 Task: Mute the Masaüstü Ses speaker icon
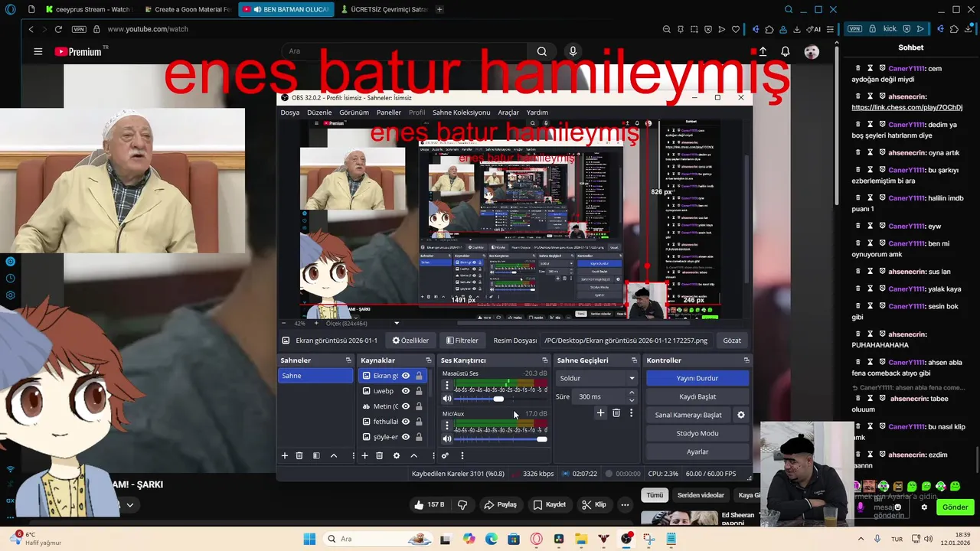click(x=447, y=399)
